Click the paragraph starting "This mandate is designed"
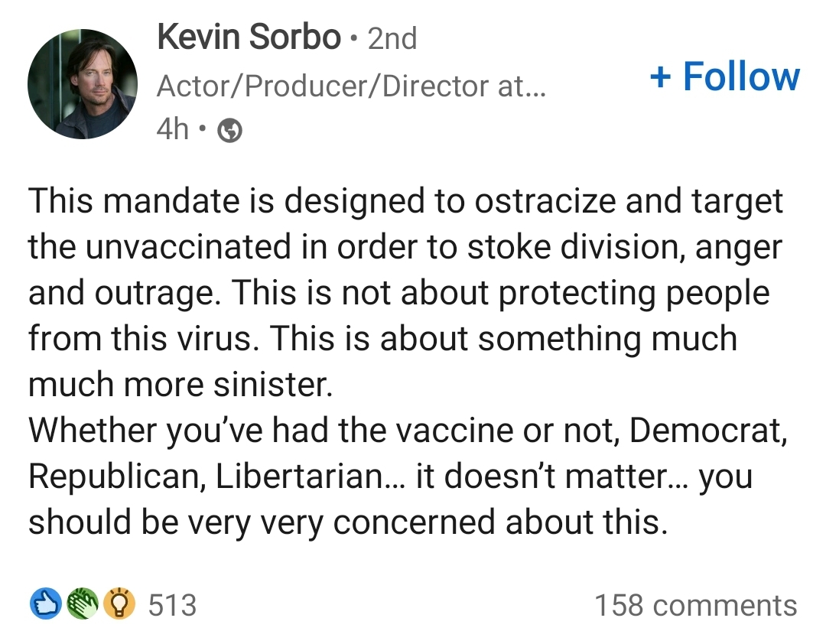Viewport: 826px width, 644px height. coord(406,292)
